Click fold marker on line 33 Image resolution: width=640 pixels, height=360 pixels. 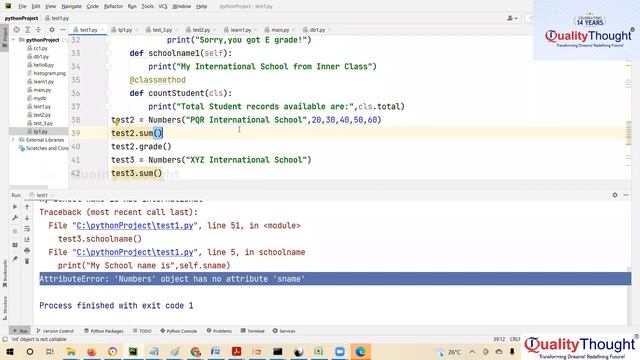tap(108, 53)
